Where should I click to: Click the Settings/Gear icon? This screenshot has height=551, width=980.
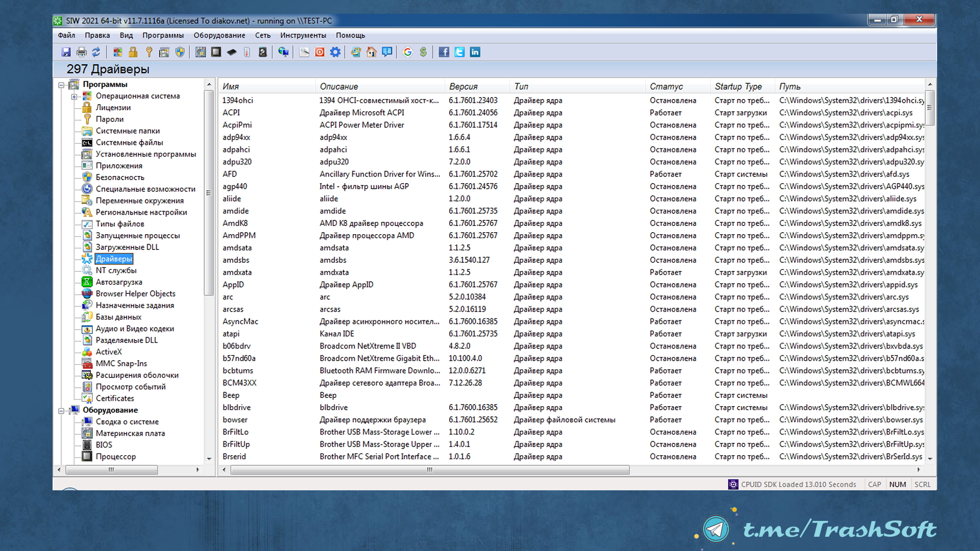[334, 52]
